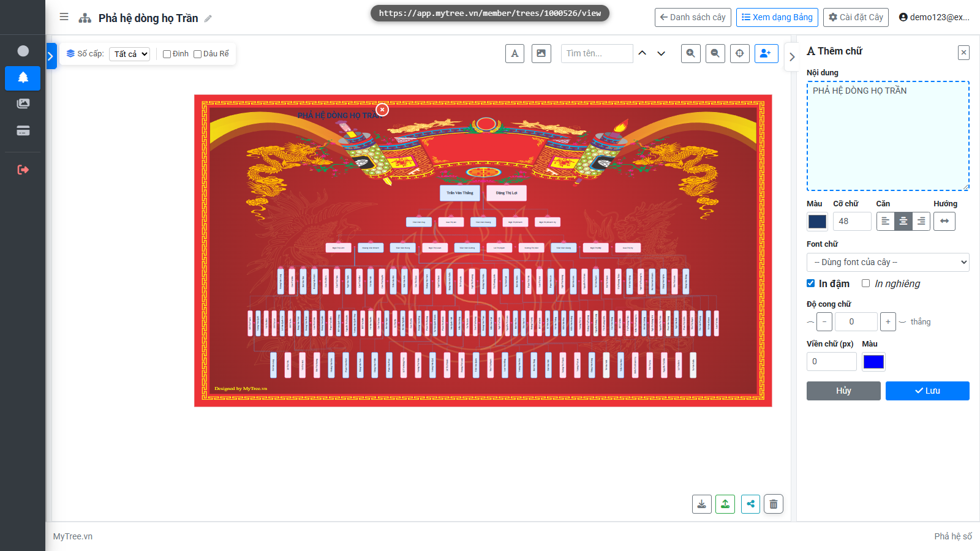Open the hamburger menu in the header
Image resolution: width=980 pixels, height=551 pixels.
click(x=64, y=17)
